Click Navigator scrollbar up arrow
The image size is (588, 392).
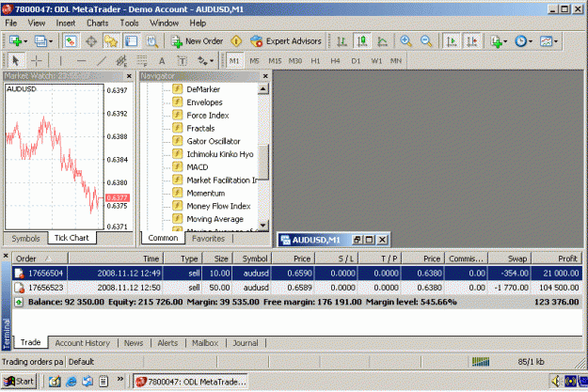(x=263, y=89)
